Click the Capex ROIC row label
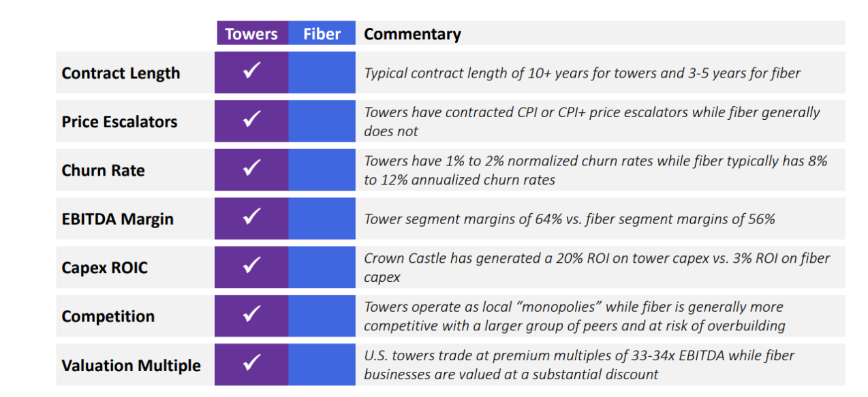 104,268
